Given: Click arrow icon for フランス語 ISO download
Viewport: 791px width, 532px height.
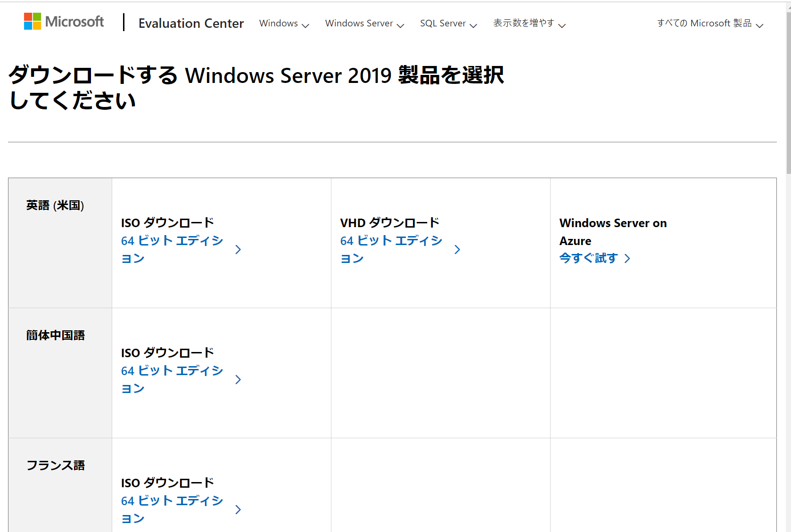Looking at the screenshot, I should coord(238,510).
